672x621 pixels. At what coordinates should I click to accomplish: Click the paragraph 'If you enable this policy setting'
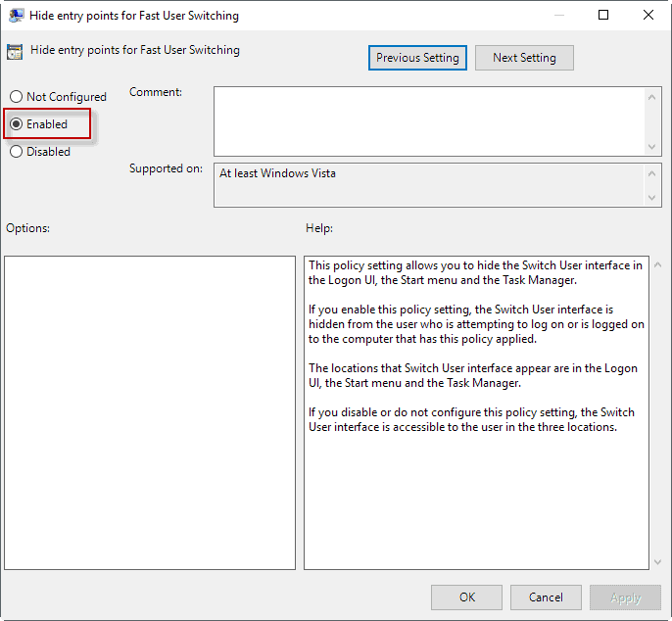[x=476, y=324]
